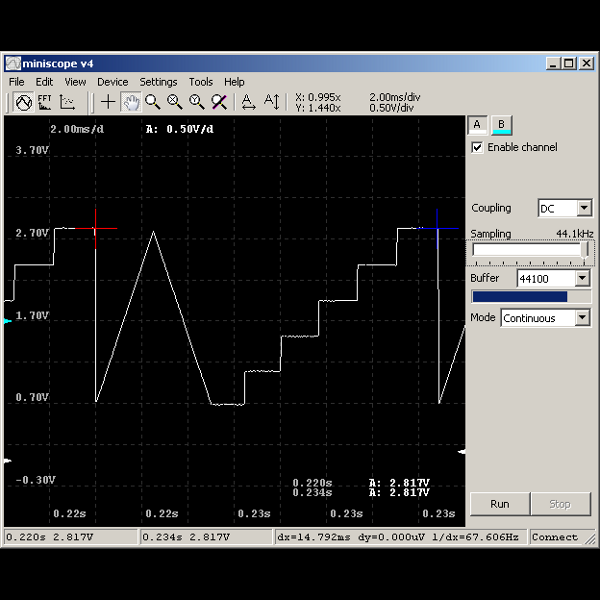Open the Mode dropdown

582,318
